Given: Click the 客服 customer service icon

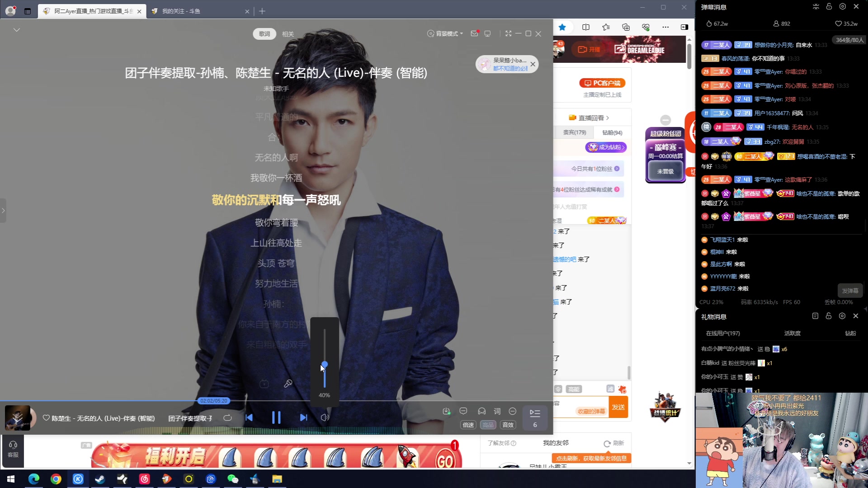Looking at the screenshot, I should (x=13, y=449).
